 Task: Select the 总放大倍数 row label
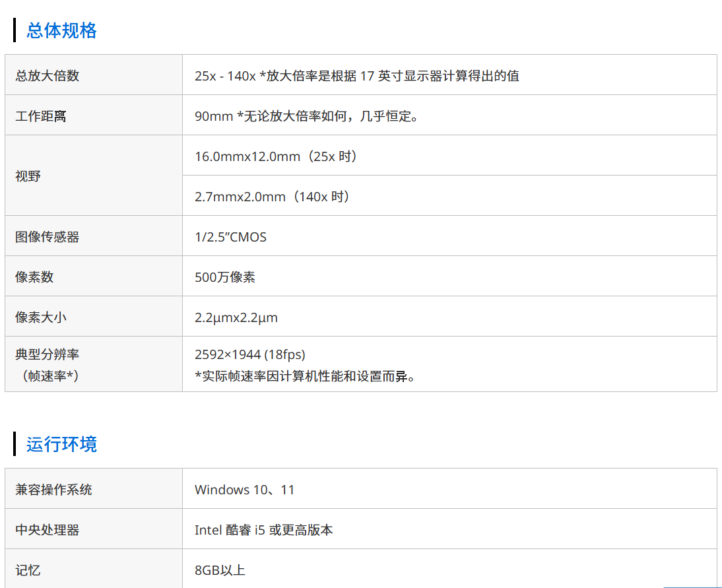[x=47, y=75]
